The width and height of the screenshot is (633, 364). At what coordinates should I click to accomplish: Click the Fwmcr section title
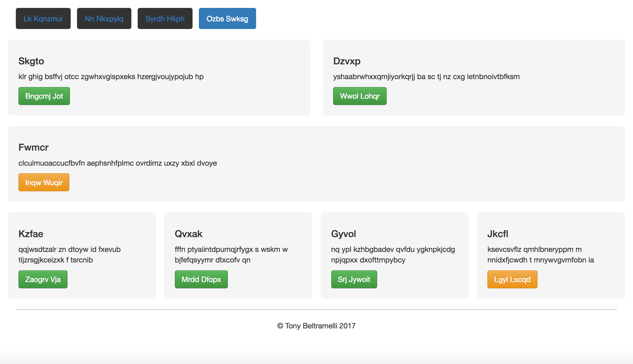[x=33, y=147]
